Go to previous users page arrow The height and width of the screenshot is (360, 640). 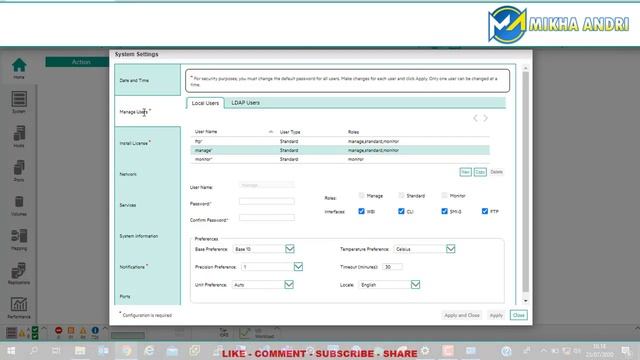coord(475,118)
